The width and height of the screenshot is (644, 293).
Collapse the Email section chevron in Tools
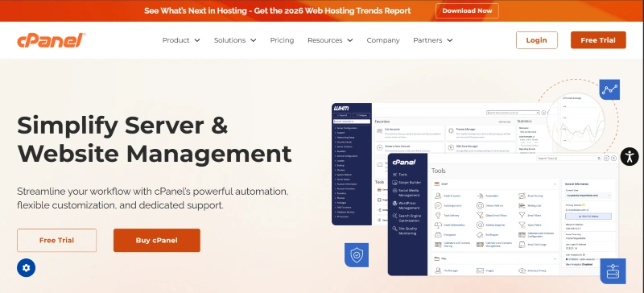555,184
